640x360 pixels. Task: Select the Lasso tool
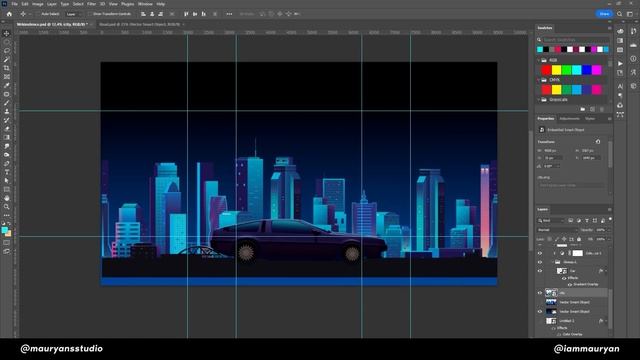7,51
